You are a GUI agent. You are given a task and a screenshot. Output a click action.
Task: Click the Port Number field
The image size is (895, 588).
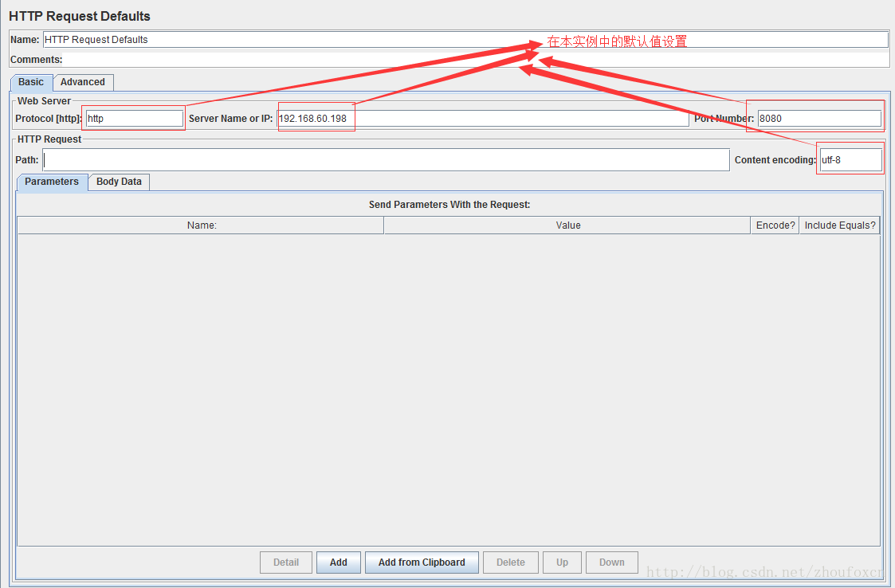click(818, 119)
